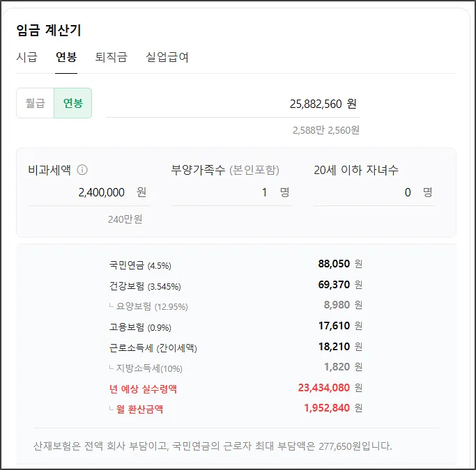Screen dimensions: 476x470
Task: Click the 1,952,840 monthly amount
Action: point(327,408)
